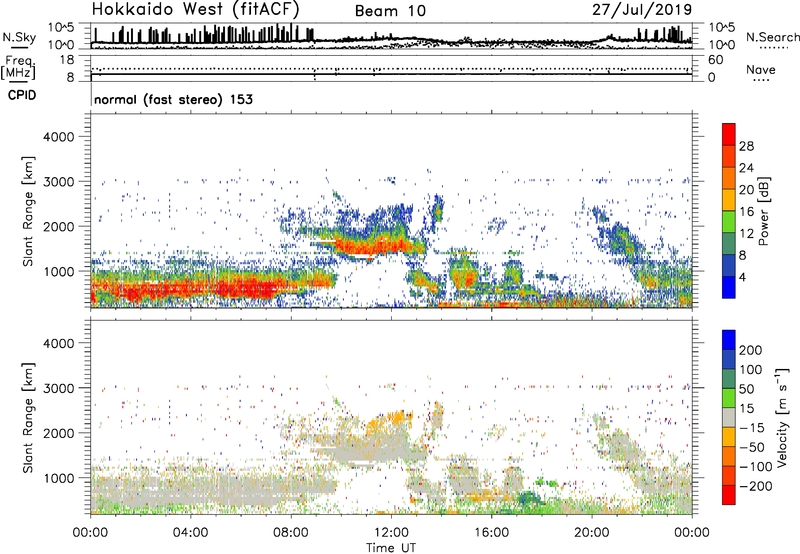Click the frequency axis value '18'
Image resolution: width=800 pixels, height=554 pixels.
[x=67, y=60]
